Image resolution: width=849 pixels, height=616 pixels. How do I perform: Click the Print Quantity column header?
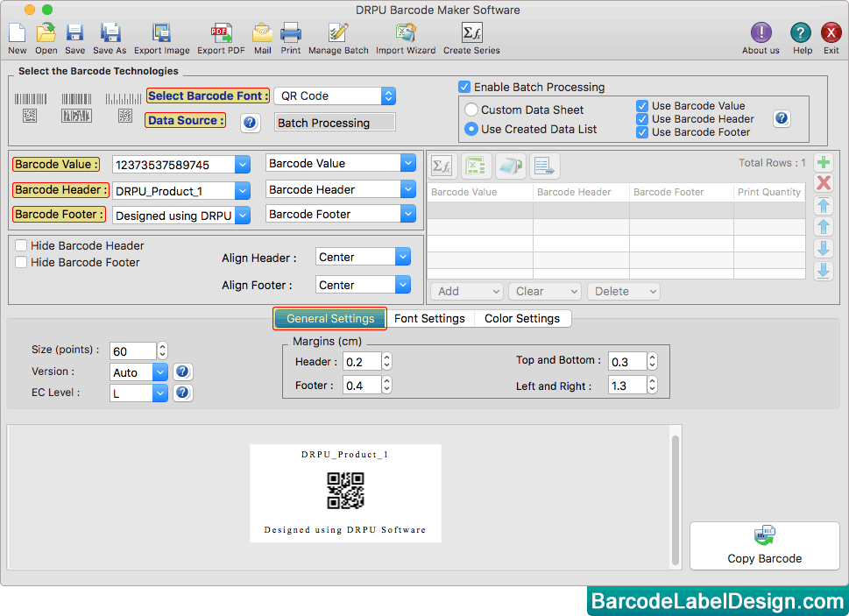tap(769, 192)
